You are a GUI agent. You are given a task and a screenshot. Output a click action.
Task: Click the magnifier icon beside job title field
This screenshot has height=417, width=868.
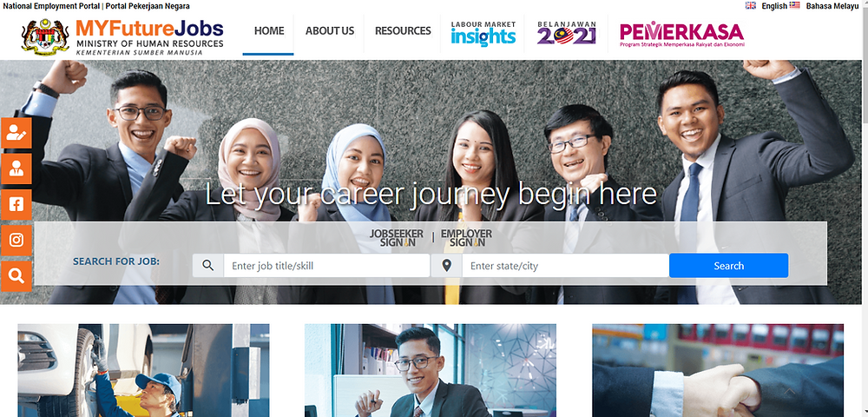click(208, 266)
